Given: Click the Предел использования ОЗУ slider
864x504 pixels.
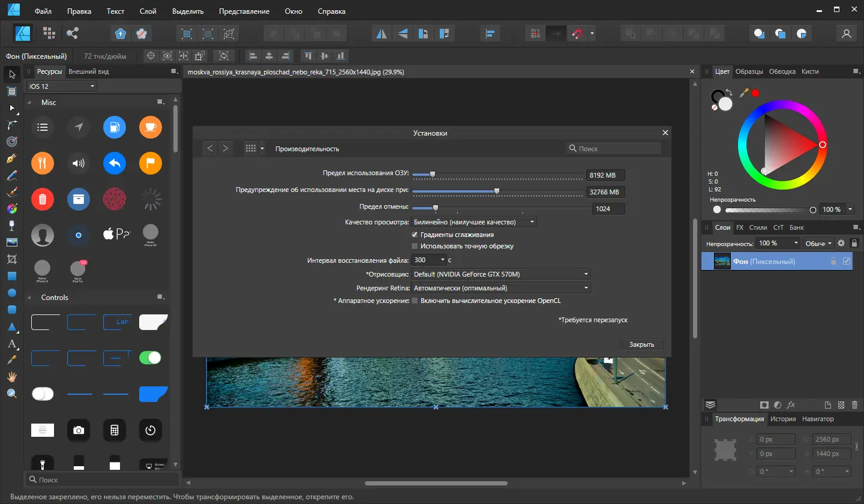Looking at the screenshot, I should point(433,175).
